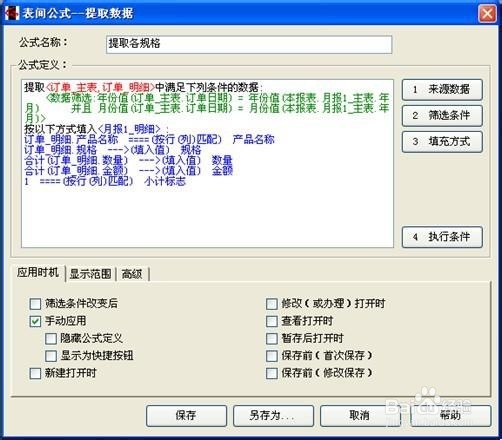Enable 显示为快捷按钮 option
Image resolution: width=502 pixels, height=440 pixels.
51,356
